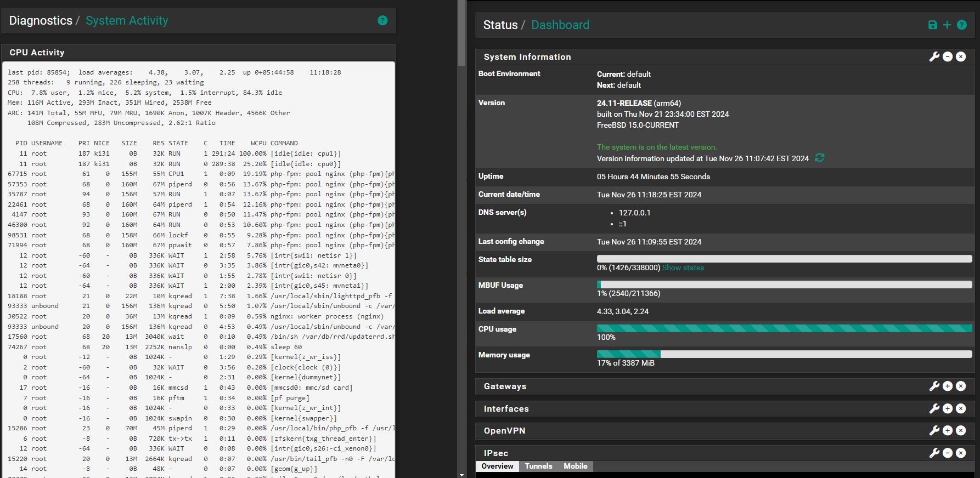The height and width of the screenshot is (478, 980).
Task: Refresh version information with the reload icon
Action: tap(820, 158)
